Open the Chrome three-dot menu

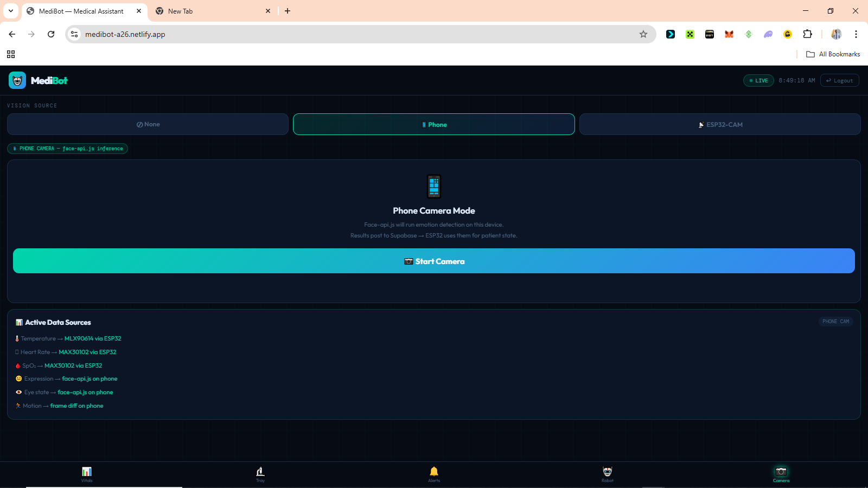pyautogui.click(x=856, y=34)
